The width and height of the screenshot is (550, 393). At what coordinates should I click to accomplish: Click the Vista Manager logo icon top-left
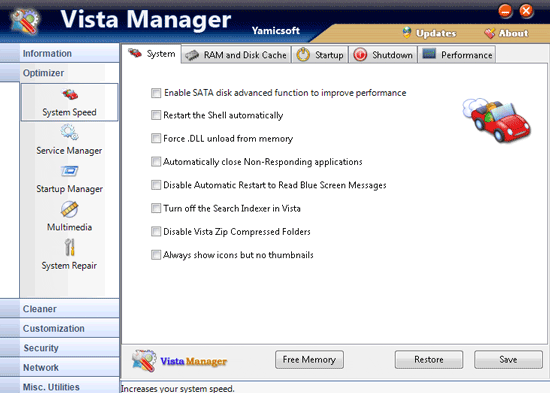click(x=25, y=21)
